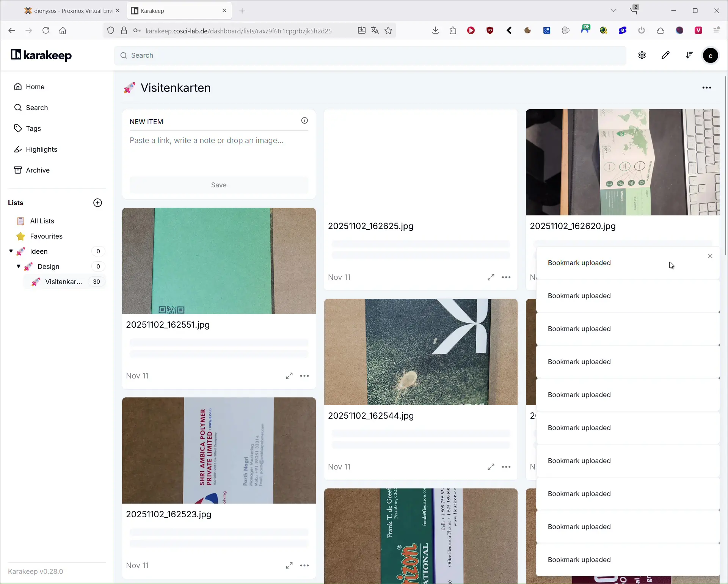Expand the 20251102_162551.jpg bookmark preview

[x=289, y=376]
